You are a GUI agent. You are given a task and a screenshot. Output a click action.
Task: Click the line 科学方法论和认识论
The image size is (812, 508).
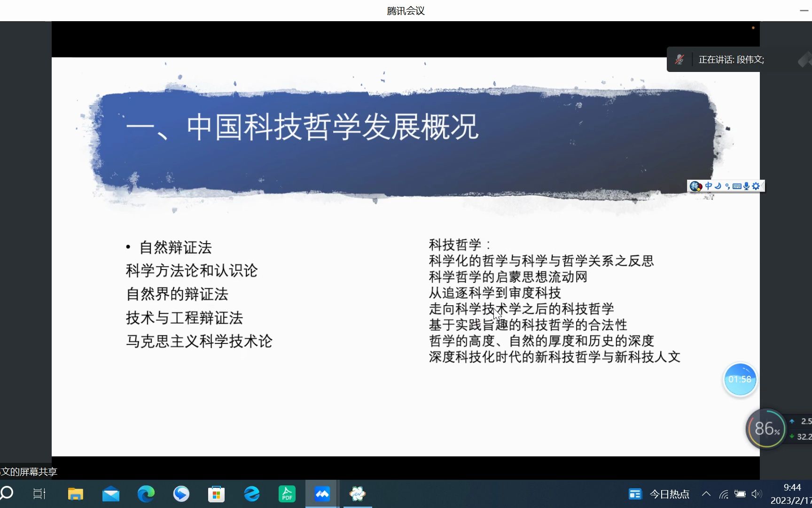[x=192, y=270]
